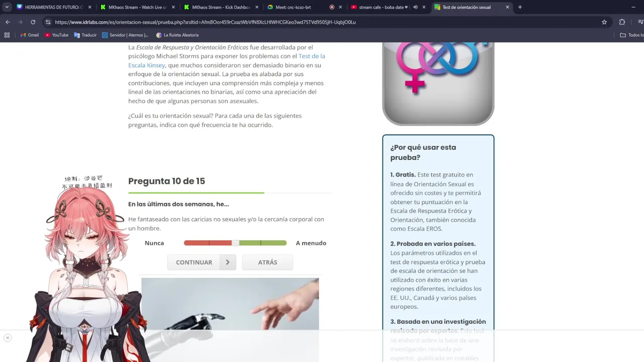Switch to MKhaos Stream - Kick Dashboard tab
The width and height of the screenshot is (644, 362).
[x=221, y=7]
